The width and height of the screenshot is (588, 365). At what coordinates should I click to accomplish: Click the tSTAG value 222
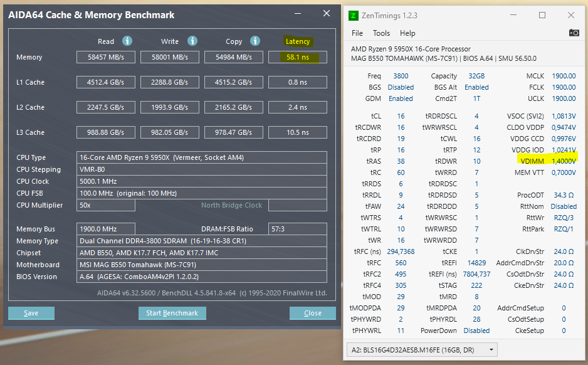click(476, 285)
